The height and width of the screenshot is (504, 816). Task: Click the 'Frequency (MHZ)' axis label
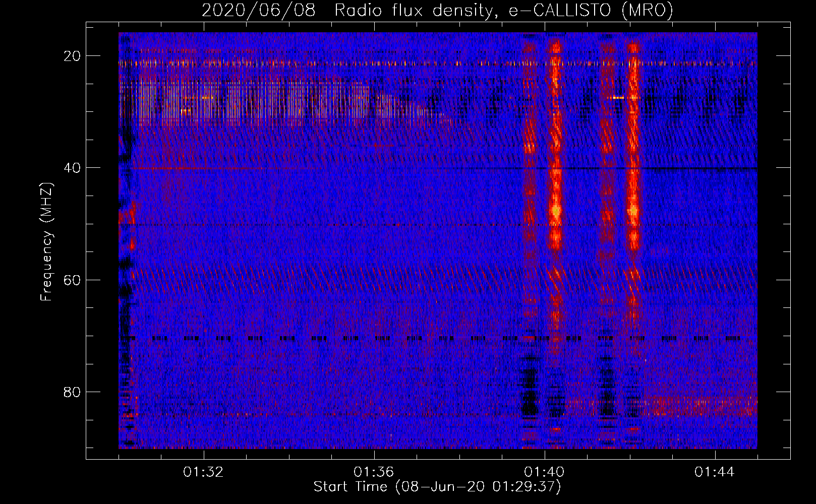[46, 242]
